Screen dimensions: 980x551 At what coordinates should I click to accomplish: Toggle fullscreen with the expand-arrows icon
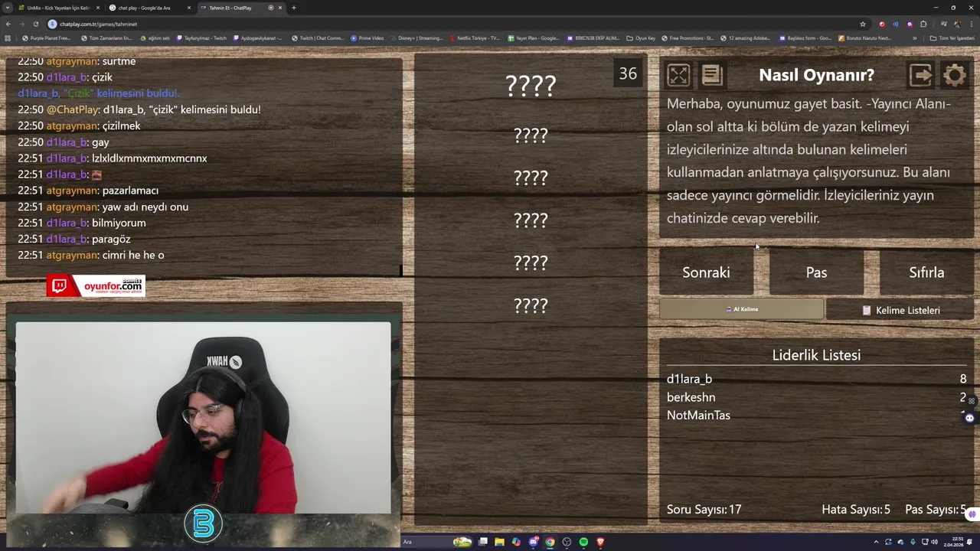coord(678,75)
